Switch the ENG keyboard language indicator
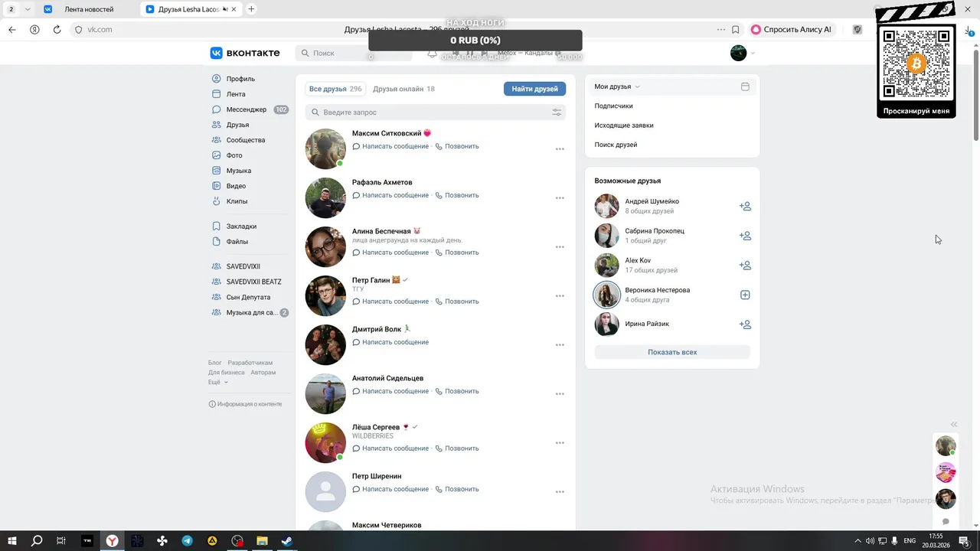This screenshot has width=980, height=551. 910,541
